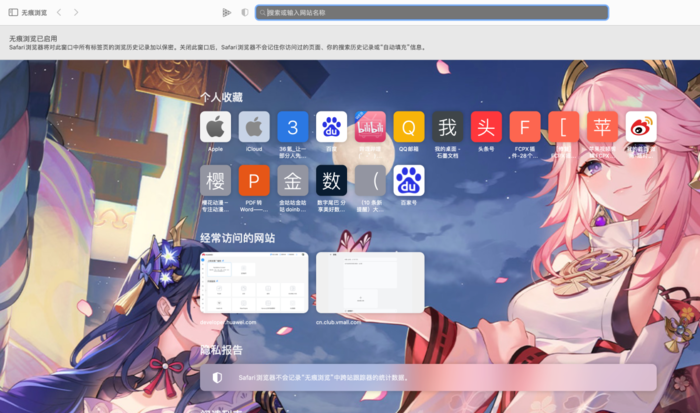Open the QQ邮箱 favorite
700x413 pixels.
coord(408,127)
